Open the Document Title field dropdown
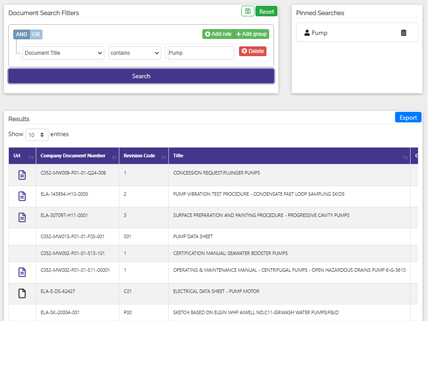 click(63, 53)
